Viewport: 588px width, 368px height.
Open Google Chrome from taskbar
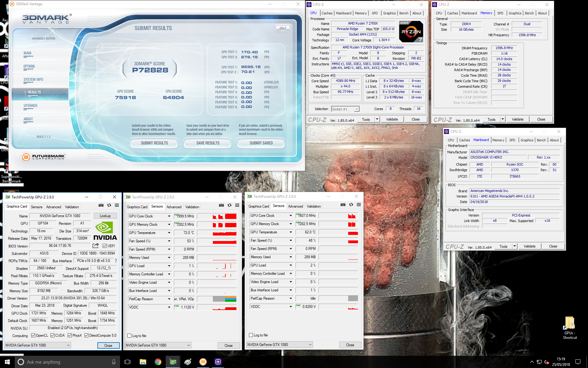pyautogui.click(x=158, y=362)
